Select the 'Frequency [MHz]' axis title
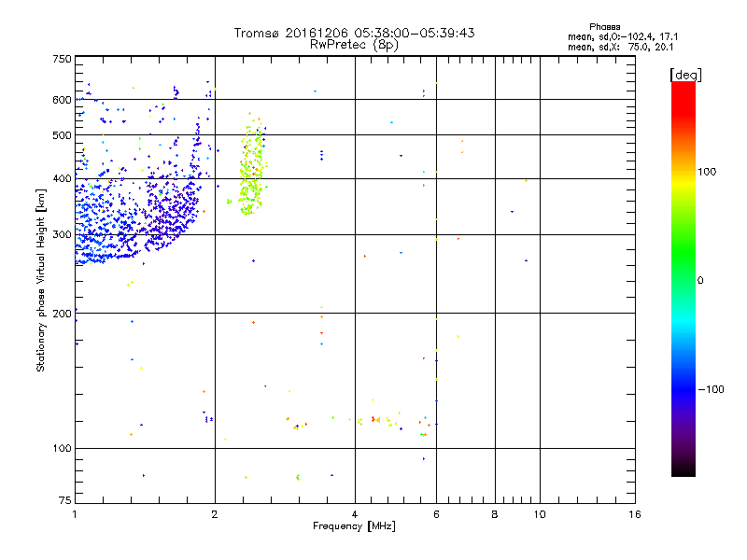Screen dimensions: 747x560 pyautogui.click(x=354, y=526)
